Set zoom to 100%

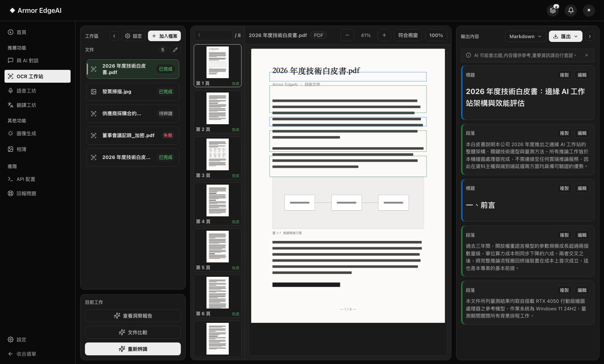tap(436, 35)
